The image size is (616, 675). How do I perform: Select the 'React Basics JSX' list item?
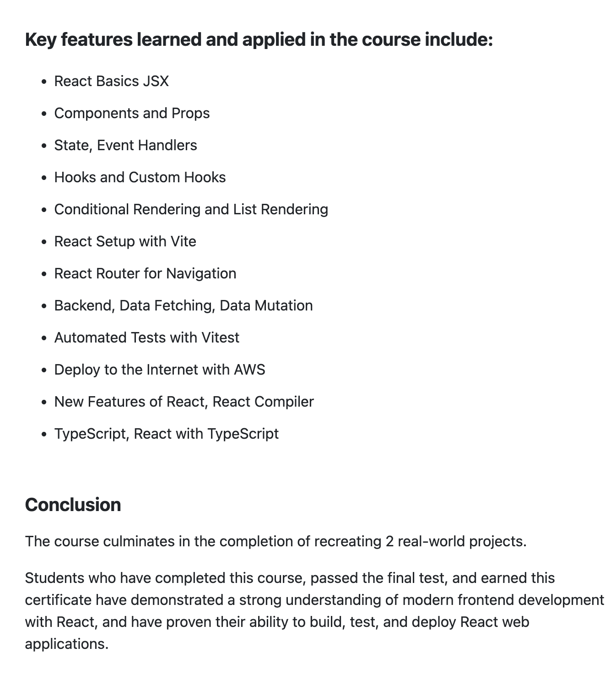pyautogui.click(x=111, y=81)
